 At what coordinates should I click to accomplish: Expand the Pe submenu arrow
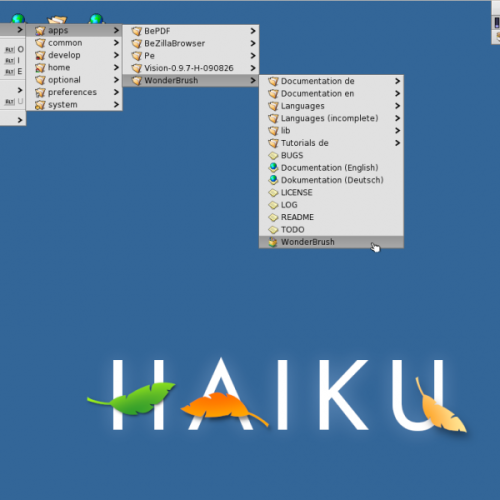(253, 56)
